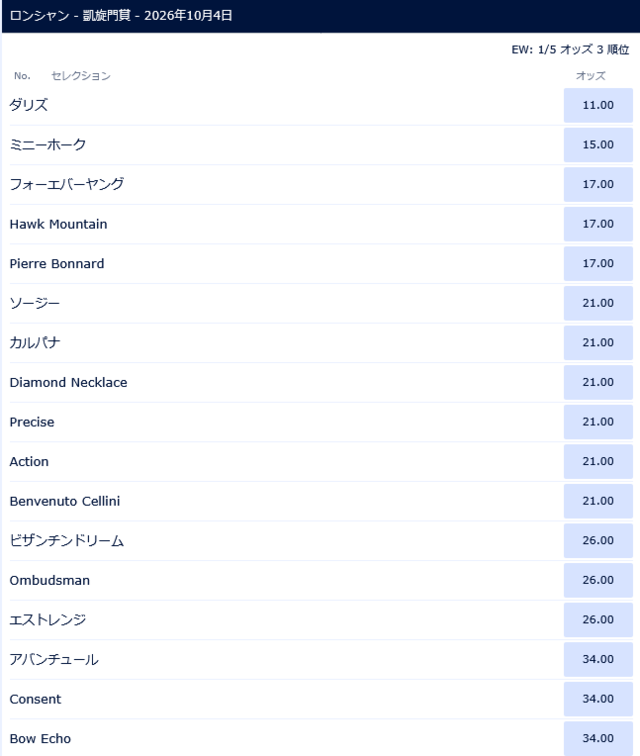Viewport: 640px width, 756px height.
Task: Click the ロンシャン 凱旋門賞 race header
Action: point(118,16)
